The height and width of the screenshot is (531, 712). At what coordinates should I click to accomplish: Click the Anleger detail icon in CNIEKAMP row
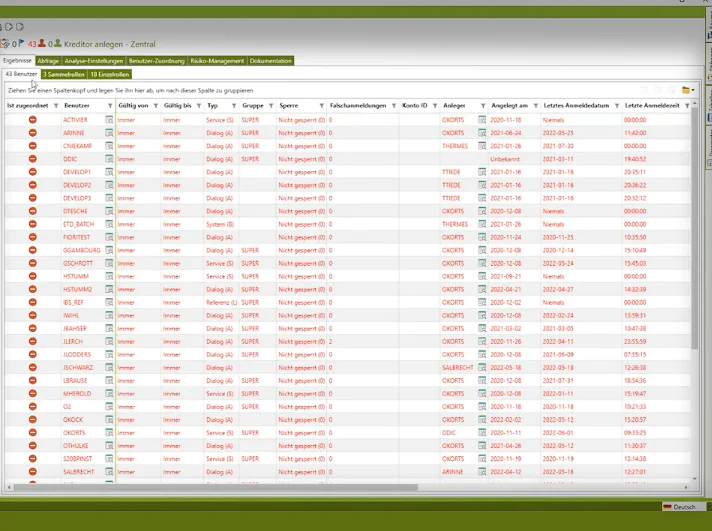pos(482,146)
